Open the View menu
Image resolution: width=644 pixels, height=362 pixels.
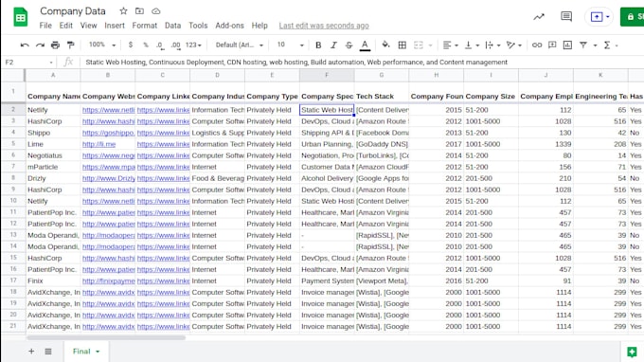88,26
